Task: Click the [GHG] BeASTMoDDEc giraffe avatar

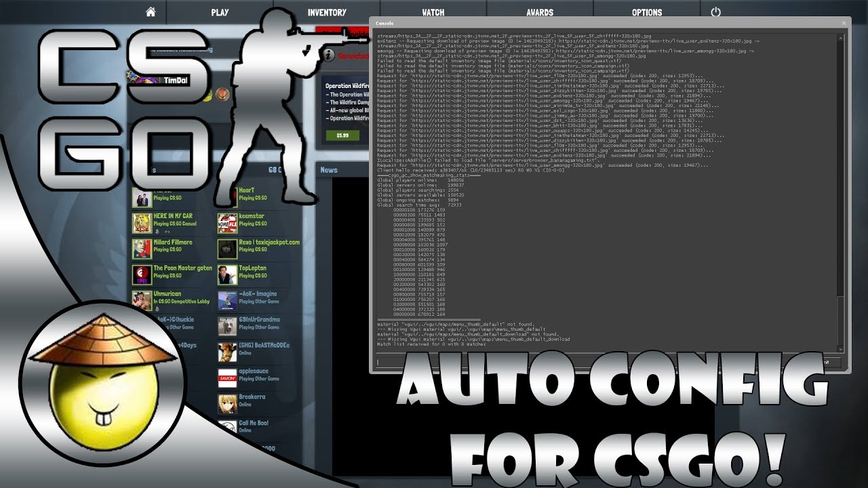Action: [x=226, y=352]
